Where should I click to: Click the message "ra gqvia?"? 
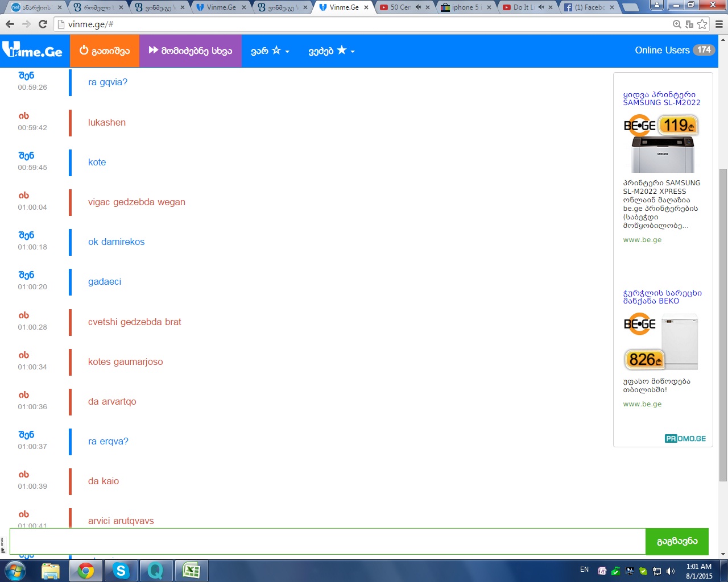[108, 82]
